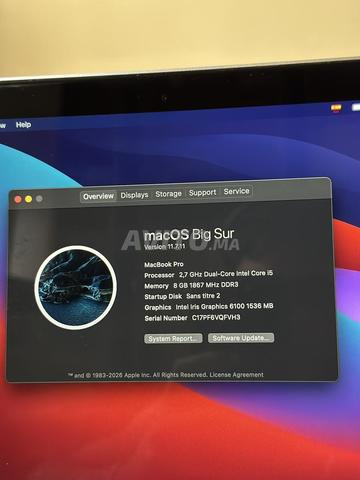Click the processor value 2,7 GHz Dual-Core
This screenshot has height=480, width=360.
(226, 274)
